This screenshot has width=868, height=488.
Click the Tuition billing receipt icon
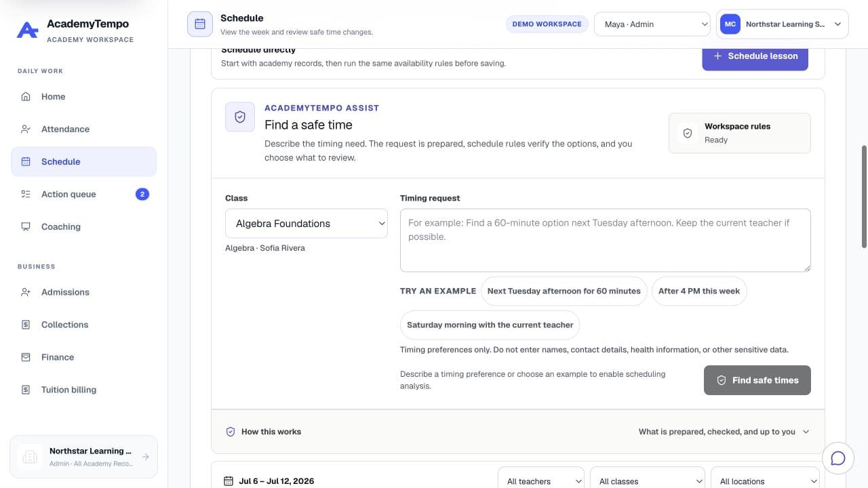[x=26, y=390]
